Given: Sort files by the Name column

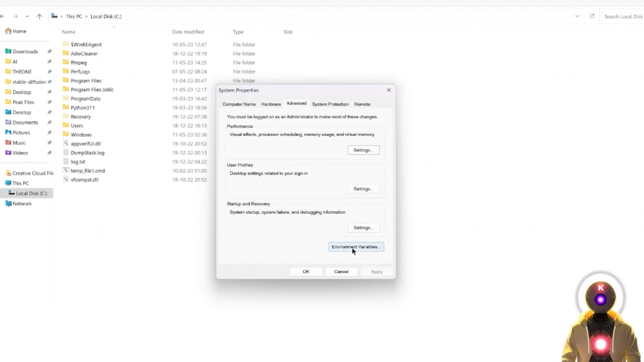Looking at the screenshot, I should coord(69,31).
